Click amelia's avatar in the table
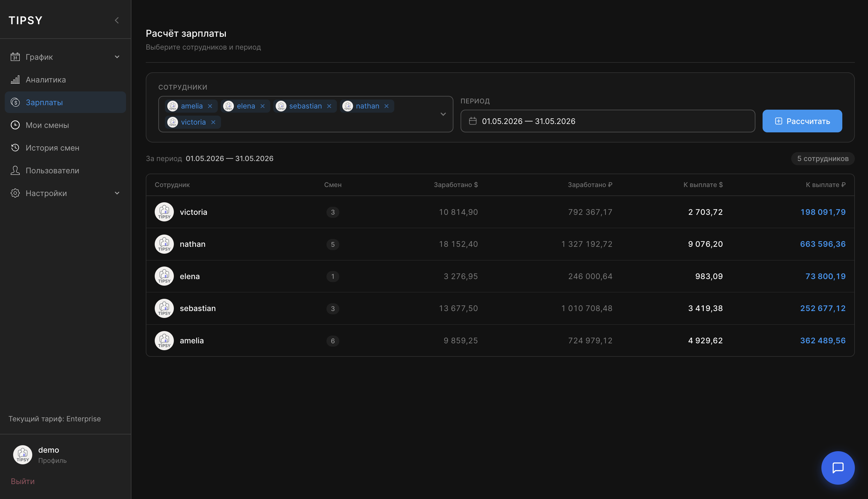The image size is (868, 499). [164, 341]
